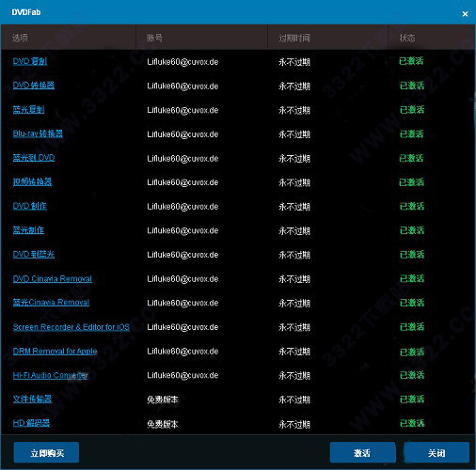Select account email in 蓝光到 DVD row
476x470 pixels.
(182, 158)
